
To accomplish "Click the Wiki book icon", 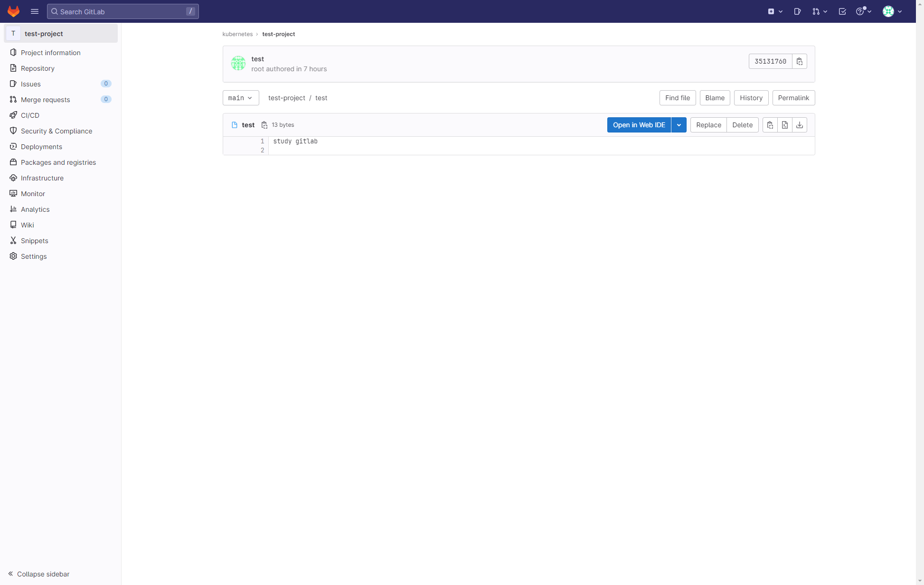I will click(13, 225).
